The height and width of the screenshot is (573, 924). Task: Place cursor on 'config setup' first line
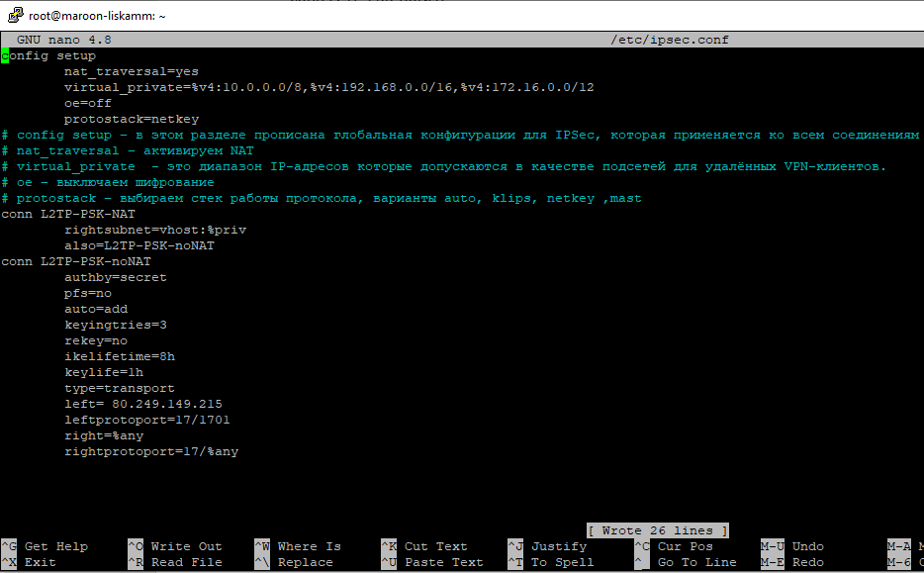pyautogui.click(x=48, y=55)
